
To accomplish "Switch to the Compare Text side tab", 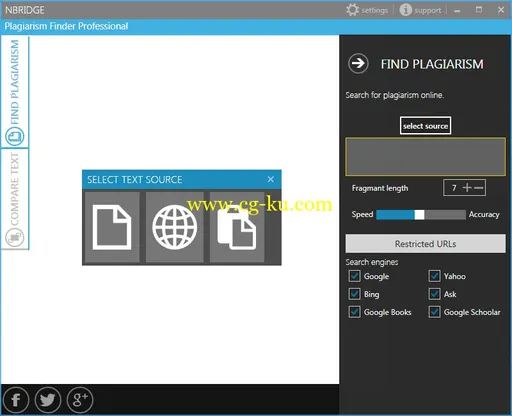I will 15,199.
